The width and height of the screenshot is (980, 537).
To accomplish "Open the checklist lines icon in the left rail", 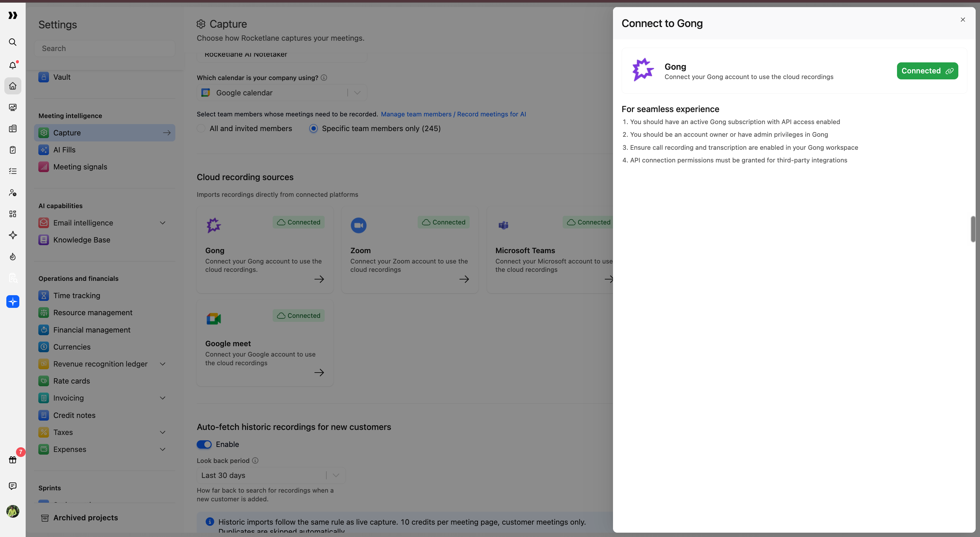I will [13, 171].
